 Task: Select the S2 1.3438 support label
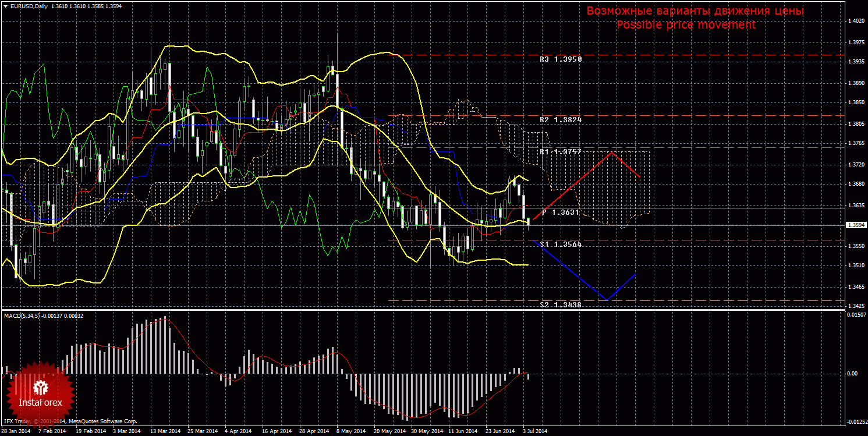pyautogui.click(x=560, y=304)
